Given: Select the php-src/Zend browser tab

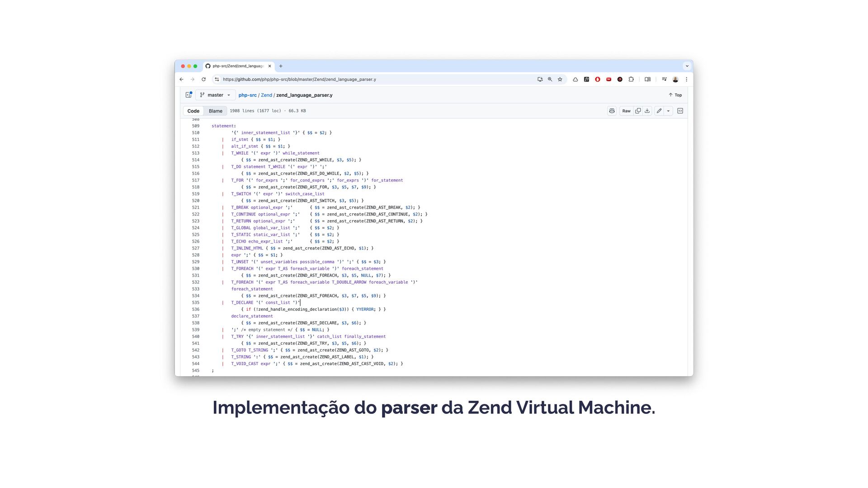Looking at the screenshot, I should [x=238, y=66].
